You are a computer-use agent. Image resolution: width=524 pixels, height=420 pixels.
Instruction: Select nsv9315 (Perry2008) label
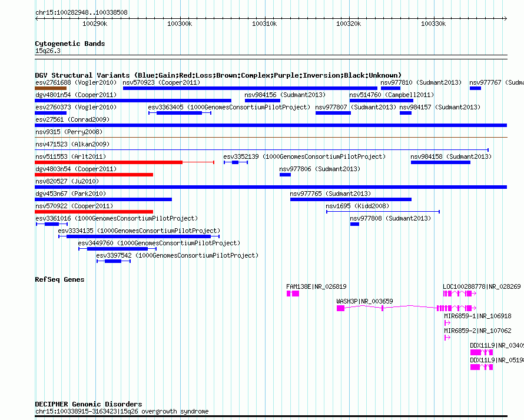tap(69, 132)
